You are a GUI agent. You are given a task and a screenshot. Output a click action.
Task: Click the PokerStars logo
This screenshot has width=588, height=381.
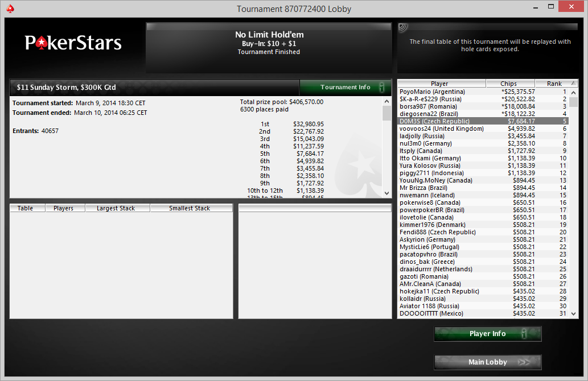73,43
